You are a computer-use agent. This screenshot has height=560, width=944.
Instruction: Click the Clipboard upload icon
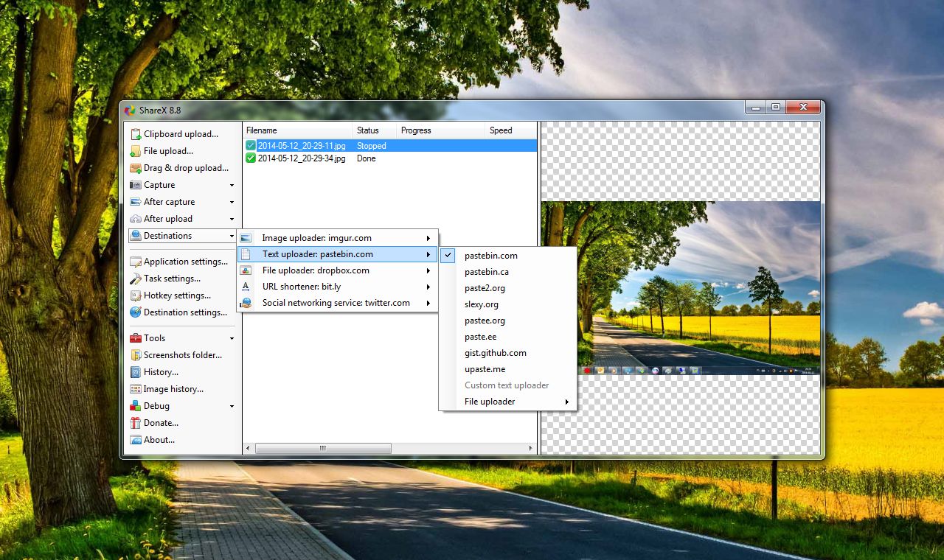click(x=136, y=134)
